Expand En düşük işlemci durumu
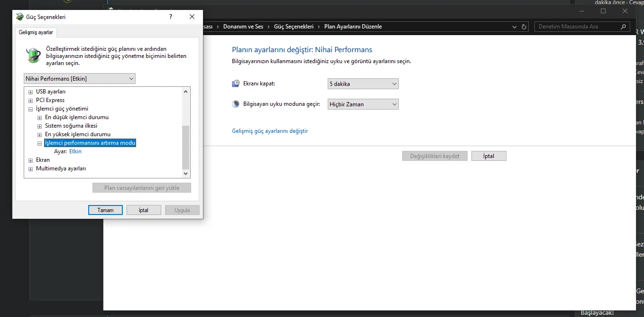644x317 pixels. tap(40, 117)
